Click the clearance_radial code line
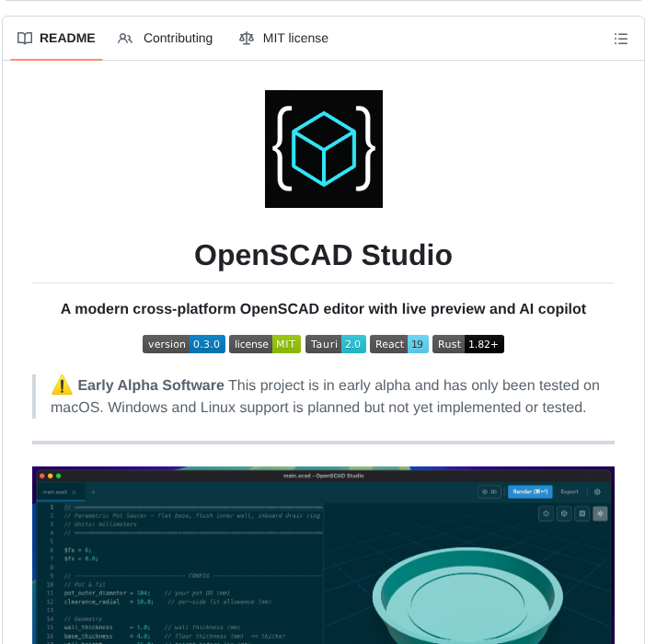 (x=167, y=602)
